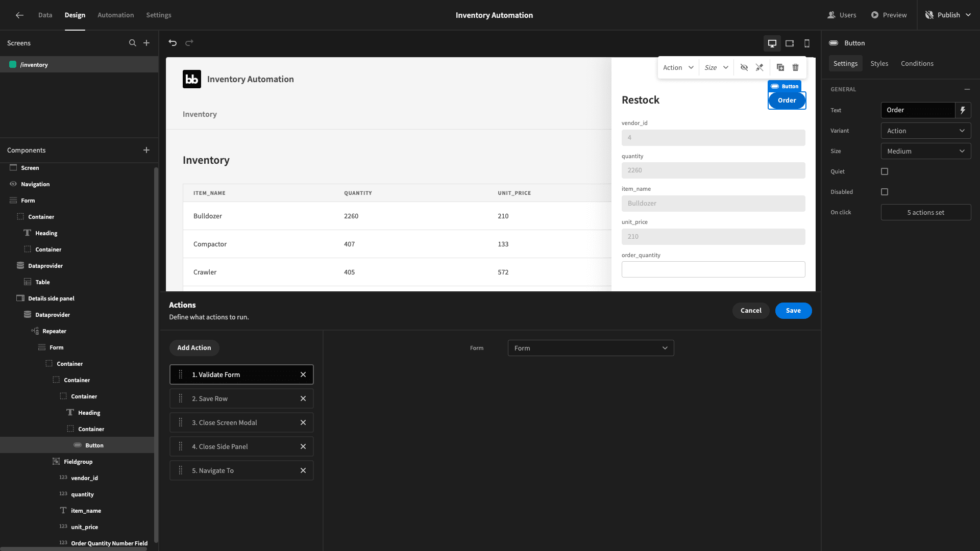Viewport: 980px width, 551px height.
Task: Add a component with plus icon
Action: pyautogui.click(x=146, y=150)
